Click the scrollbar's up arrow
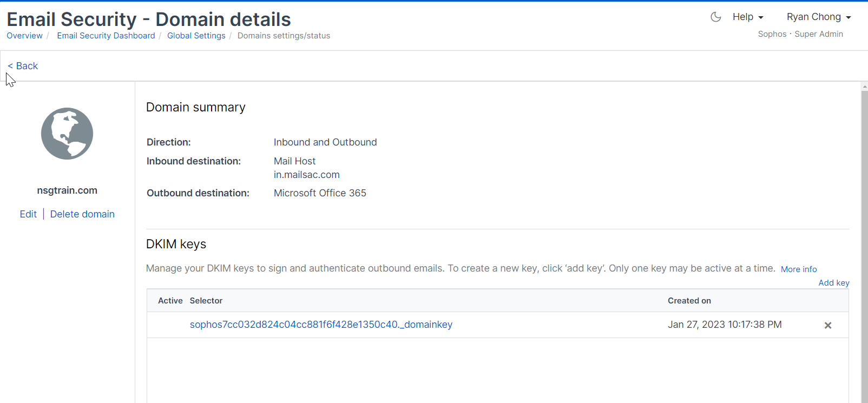868x403 pixels. (864, 86)
